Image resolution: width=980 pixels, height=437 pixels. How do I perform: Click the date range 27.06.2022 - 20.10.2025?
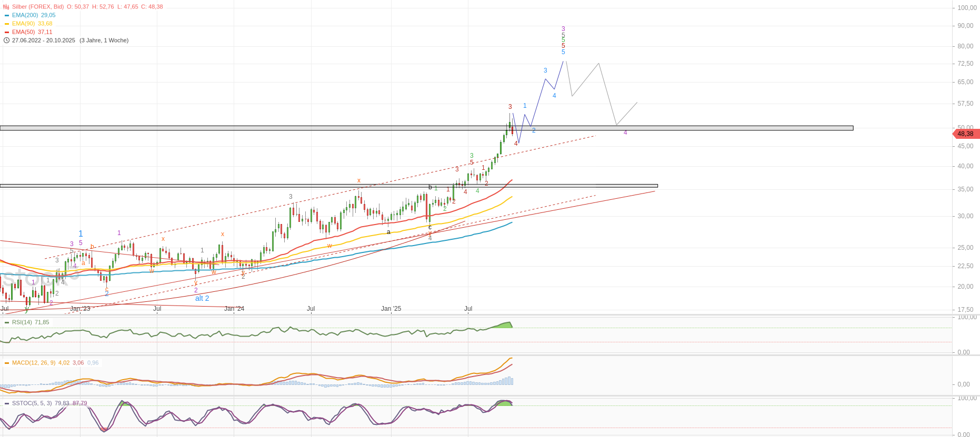pos(44,40)
